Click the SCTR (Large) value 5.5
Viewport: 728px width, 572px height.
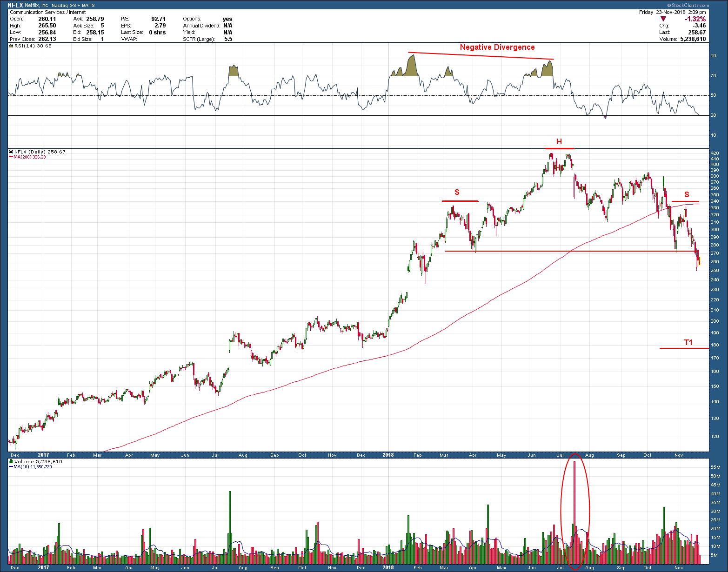point(228,39)
